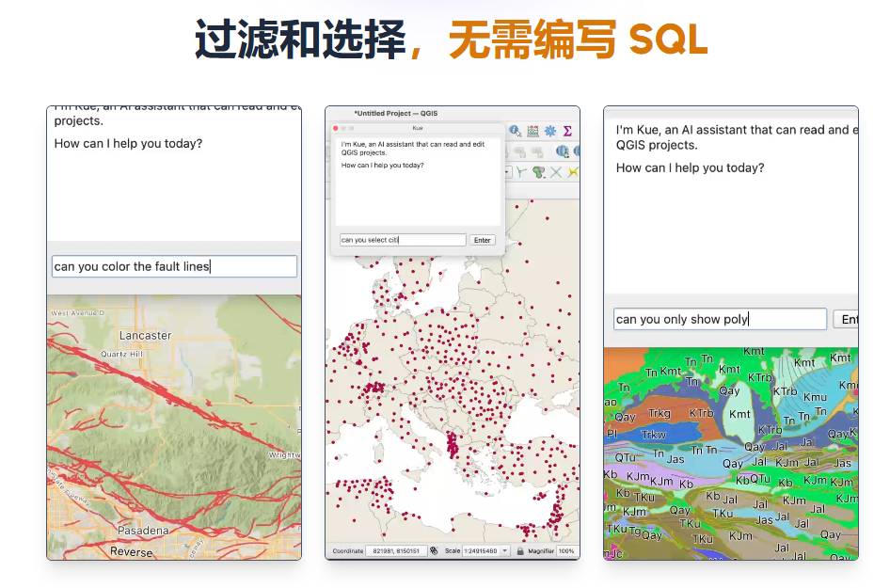This screenshot has width=890, height=588.
Task: Click the Scale value 1:24915480 field
Action: point(482,550)
